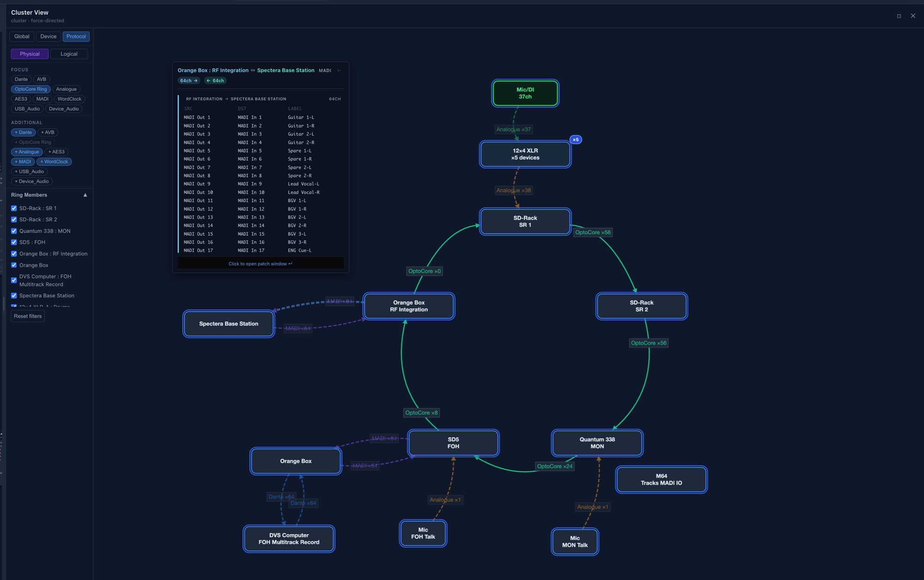Screen dimensions: 924x580
Task: Uncheck DVS Computer : FOH Multitrack Record
Action: [x=14, y=281]
